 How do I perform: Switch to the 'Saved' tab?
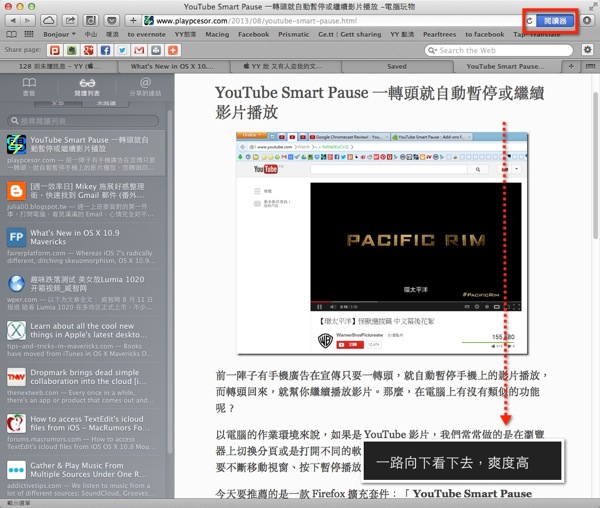(397, 67)
